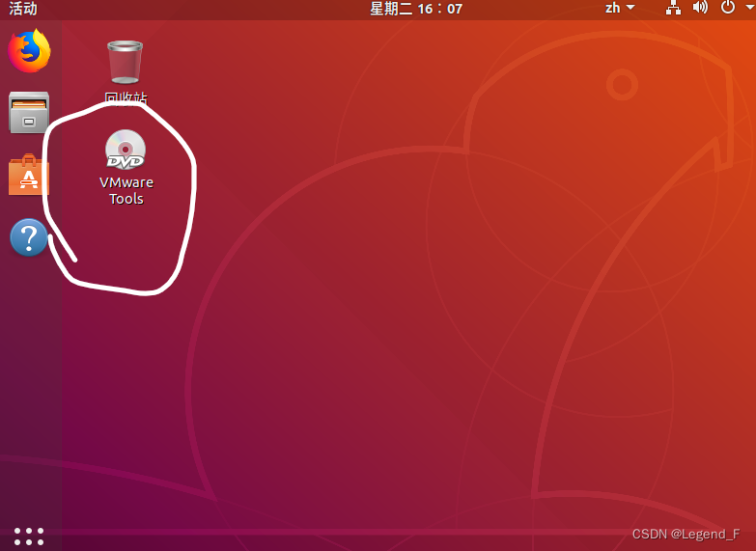Show all applications via the dots grid

(29, 537)
